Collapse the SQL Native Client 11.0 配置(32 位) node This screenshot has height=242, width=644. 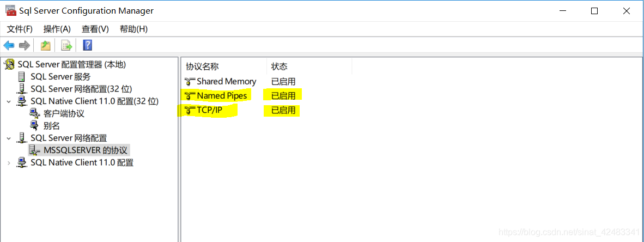click(x=9, y=101)
